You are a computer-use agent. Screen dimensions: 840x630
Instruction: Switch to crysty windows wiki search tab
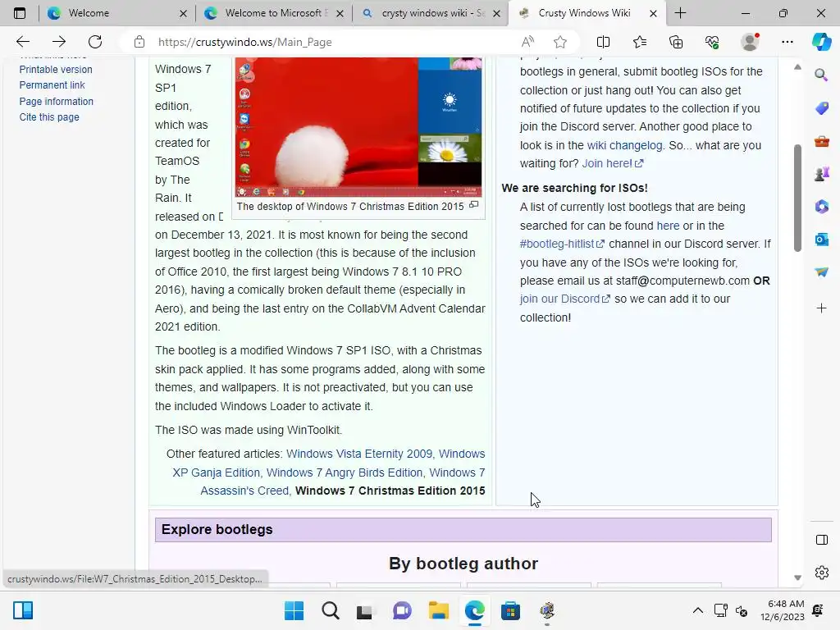click(433, 13)
